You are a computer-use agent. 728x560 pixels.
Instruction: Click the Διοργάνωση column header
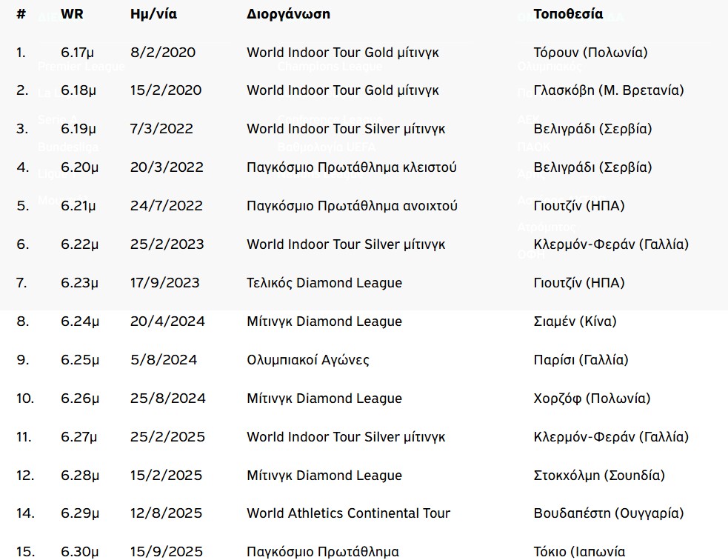coord(288,14)
